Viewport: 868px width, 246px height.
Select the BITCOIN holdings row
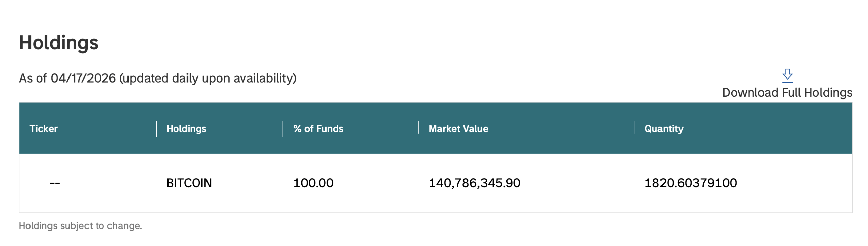tap(434, 183)
